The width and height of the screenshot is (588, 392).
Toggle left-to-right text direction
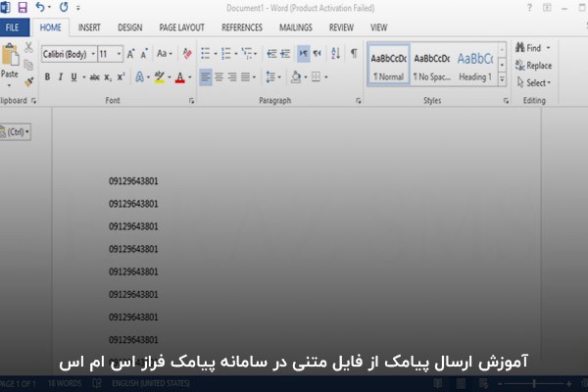pos(304,54)
